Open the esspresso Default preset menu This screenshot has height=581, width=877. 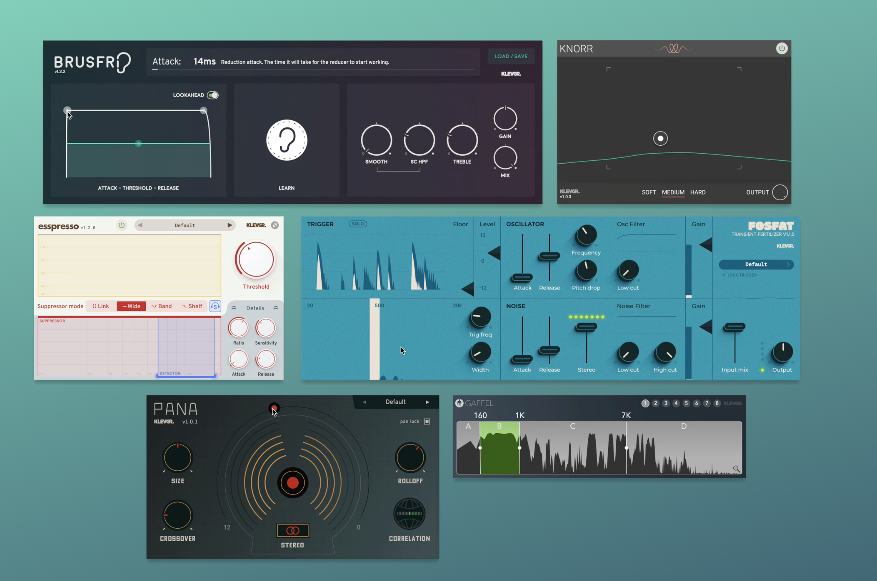coord(184,225)
